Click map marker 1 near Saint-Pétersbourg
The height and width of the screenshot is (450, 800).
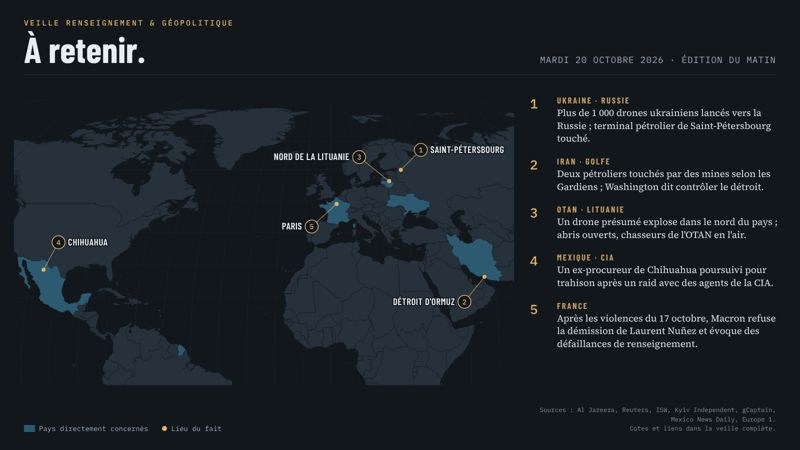click(420, 149)
